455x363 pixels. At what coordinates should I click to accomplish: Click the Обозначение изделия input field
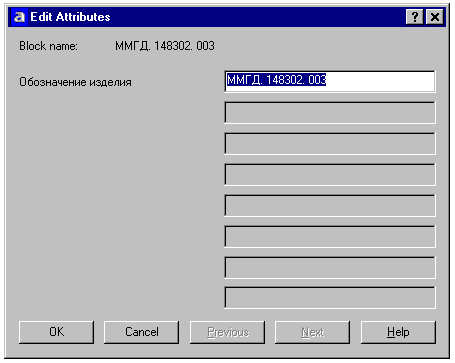(x=330, y=81)
